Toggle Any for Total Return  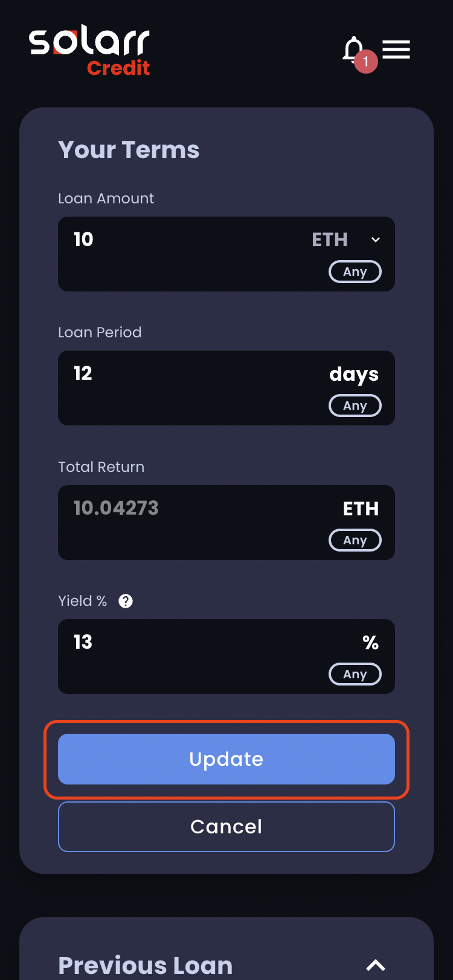pyautogui.click(x=355, y=540)
